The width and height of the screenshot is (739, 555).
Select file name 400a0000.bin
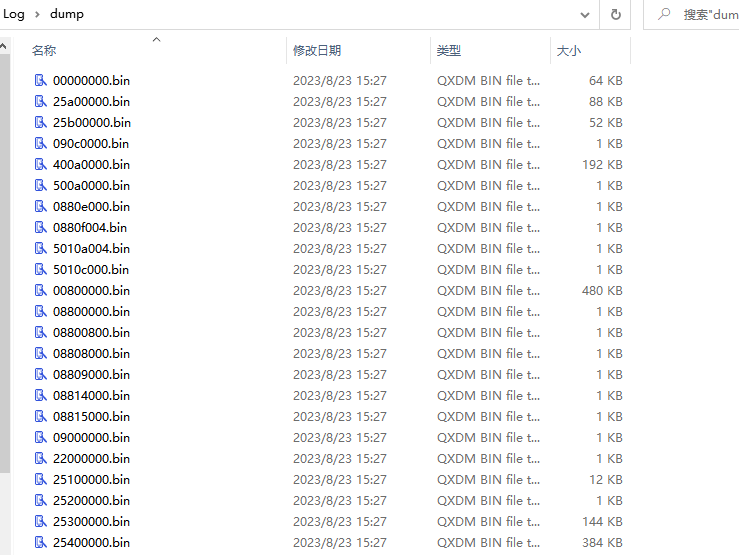[x=91, y=164]
